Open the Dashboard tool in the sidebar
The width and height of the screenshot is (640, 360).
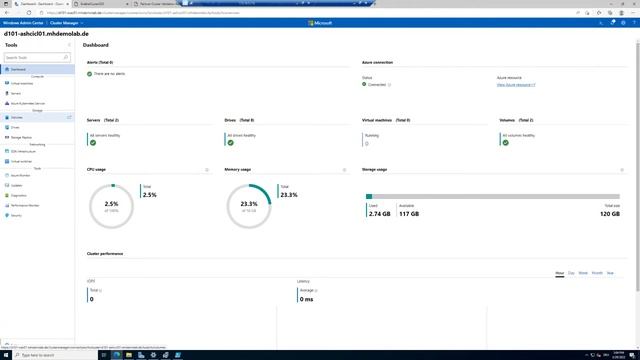tap(37, 69)
